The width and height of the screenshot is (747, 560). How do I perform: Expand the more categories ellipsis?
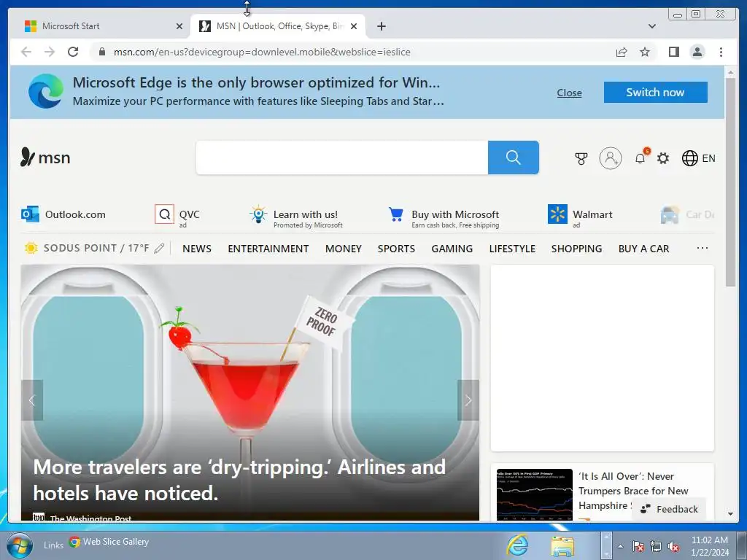pyautogui.click(x=703, y=248)
